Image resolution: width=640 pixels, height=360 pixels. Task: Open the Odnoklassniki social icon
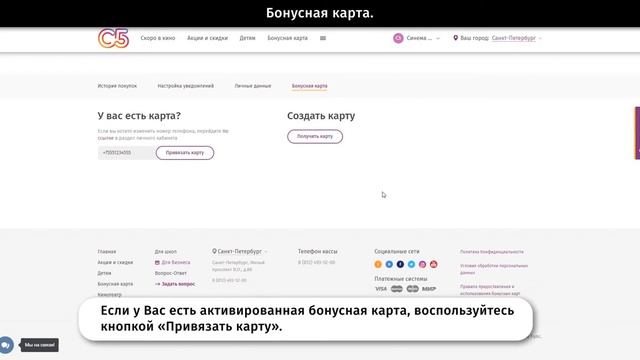coord(378,264)
